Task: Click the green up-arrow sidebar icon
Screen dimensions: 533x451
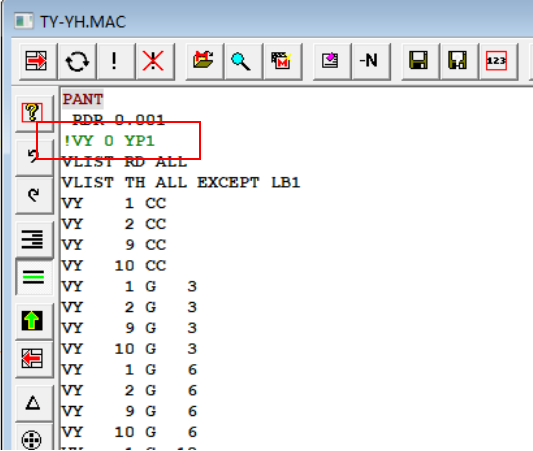Action: (x=32, y=320)
